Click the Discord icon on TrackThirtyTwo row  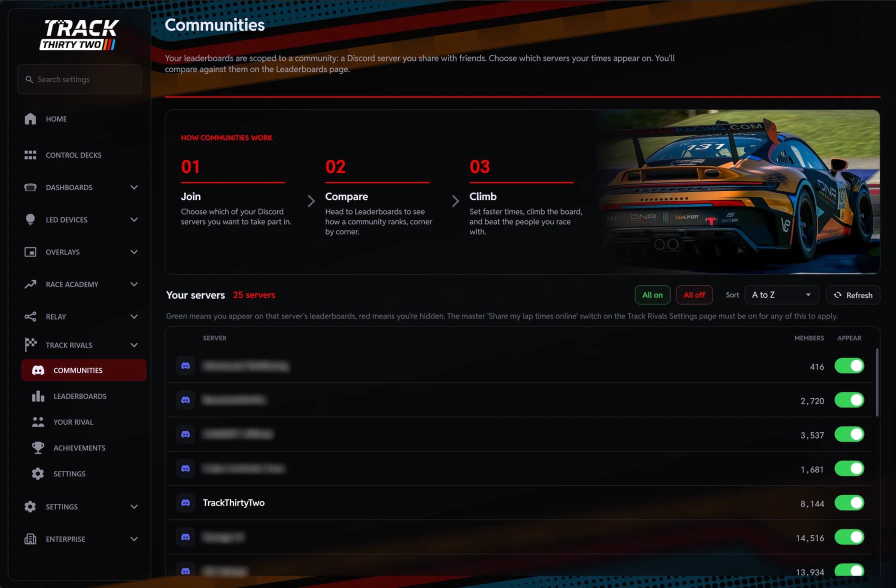click(185, 502)
